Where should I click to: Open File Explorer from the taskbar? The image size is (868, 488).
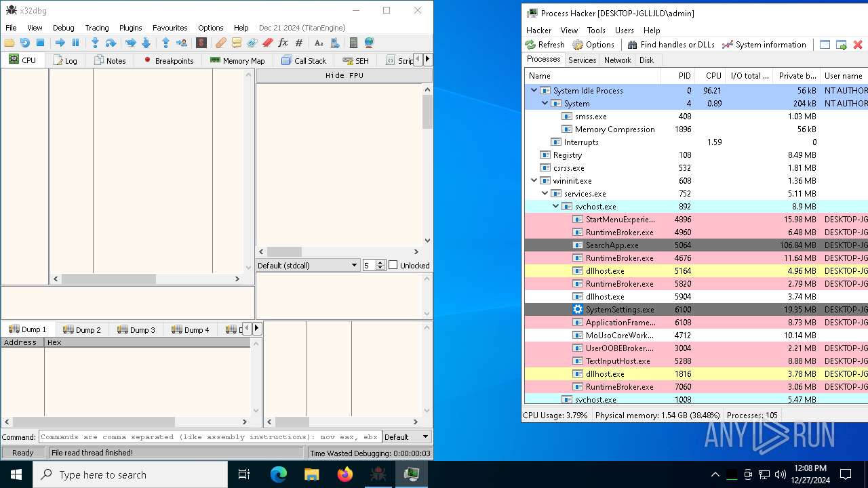pyautogui.click(x=312, y=474)
